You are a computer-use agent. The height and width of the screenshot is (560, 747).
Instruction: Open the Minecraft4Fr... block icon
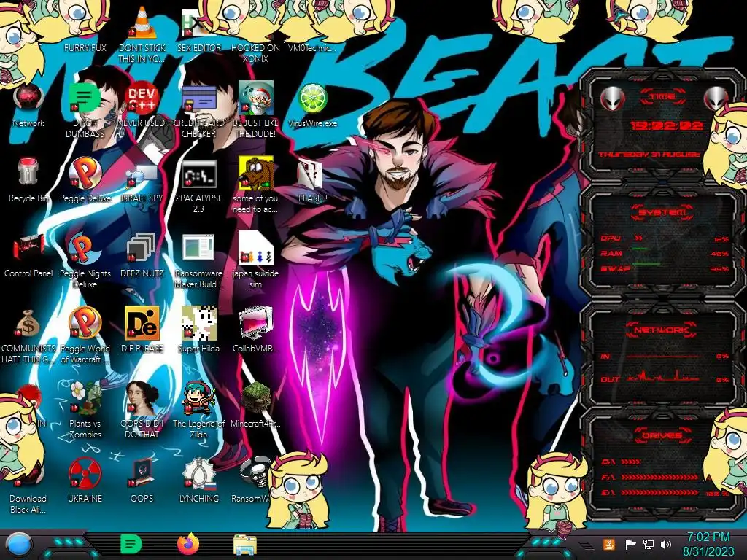[x=255, y=405]
